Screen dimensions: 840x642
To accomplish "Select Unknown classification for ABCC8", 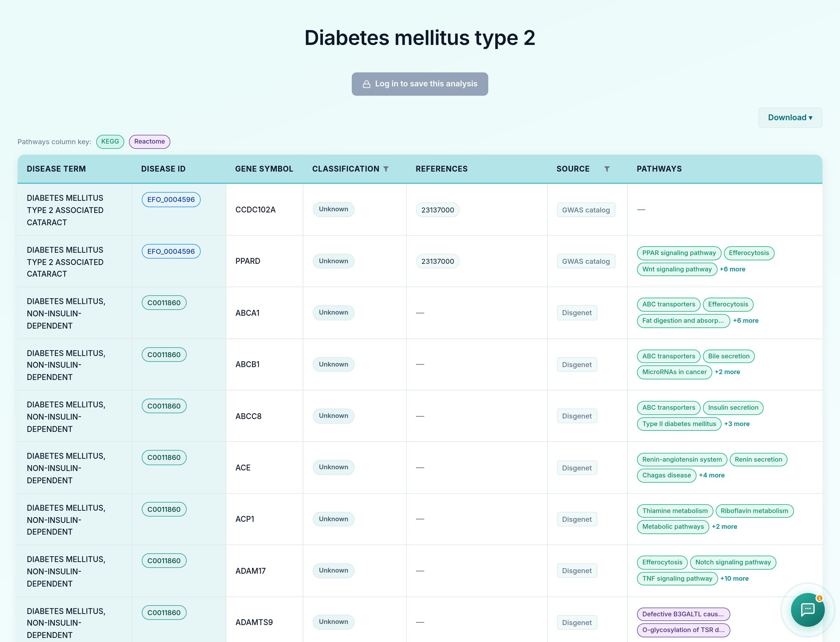I will tap(333, 416).
